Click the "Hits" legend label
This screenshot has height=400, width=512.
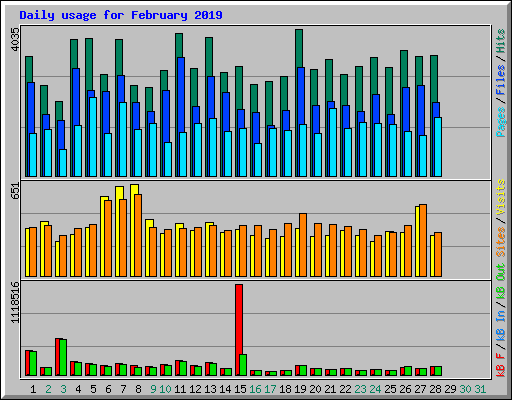(501, 41)
